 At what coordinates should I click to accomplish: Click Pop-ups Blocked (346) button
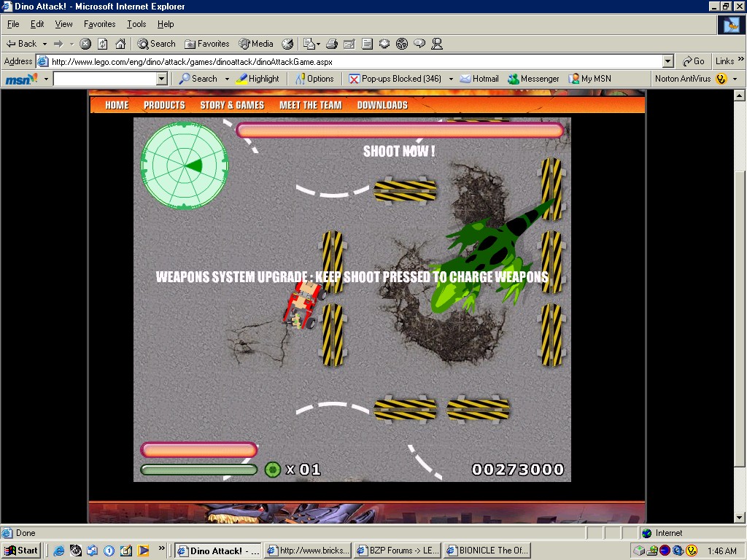pyautogui.click(x=395, y=79)
